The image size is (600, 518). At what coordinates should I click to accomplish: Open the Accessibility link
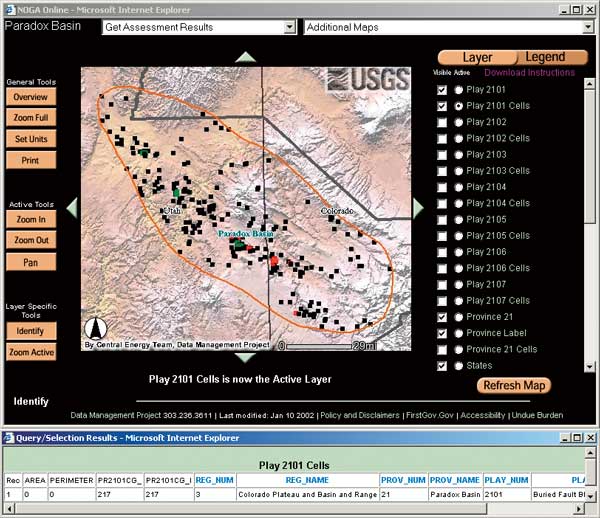click(x=483, y=415)
